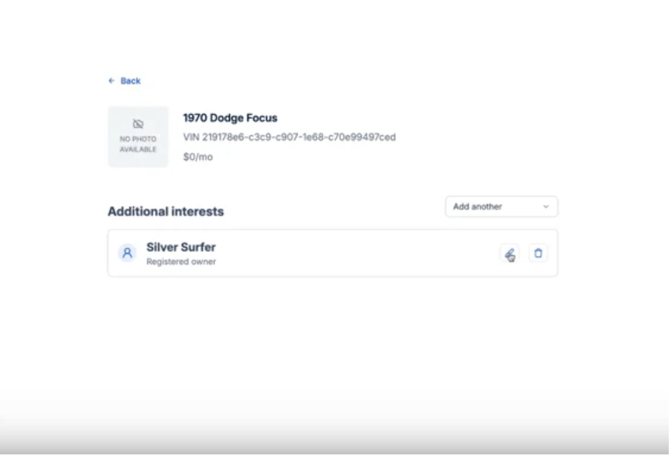The width and height of the screenshot is (670, 455).
Task: Select the 1970 Dodge Focus vehicle title
Action: (x=230, y=118)
